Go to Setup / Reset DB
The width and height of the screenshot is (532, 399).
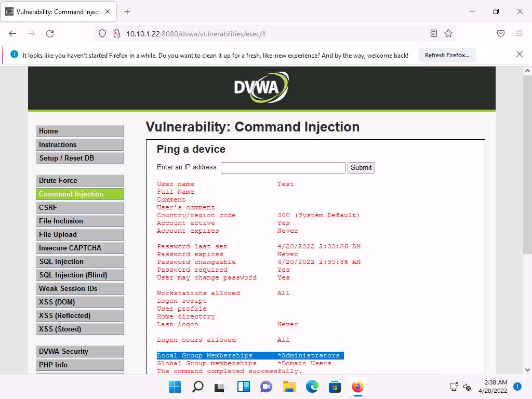pyautogui.click(x=80, y=158)
